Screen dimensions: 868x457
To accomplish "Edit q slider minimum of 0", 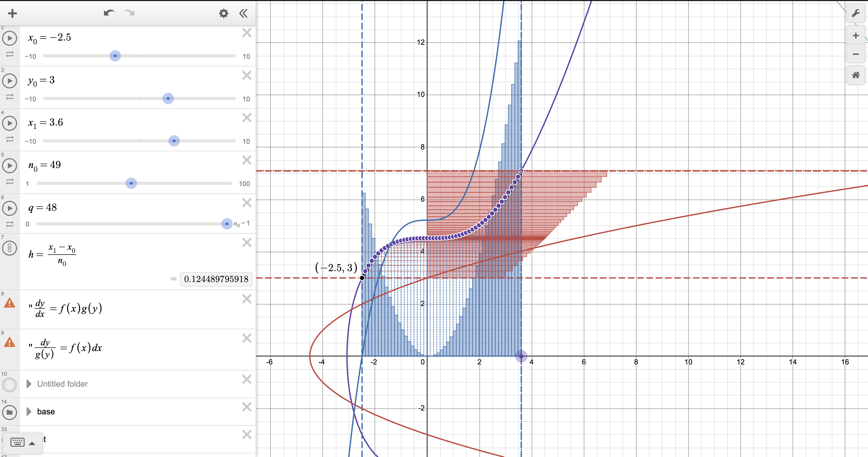I will click(x=27, y=224).
